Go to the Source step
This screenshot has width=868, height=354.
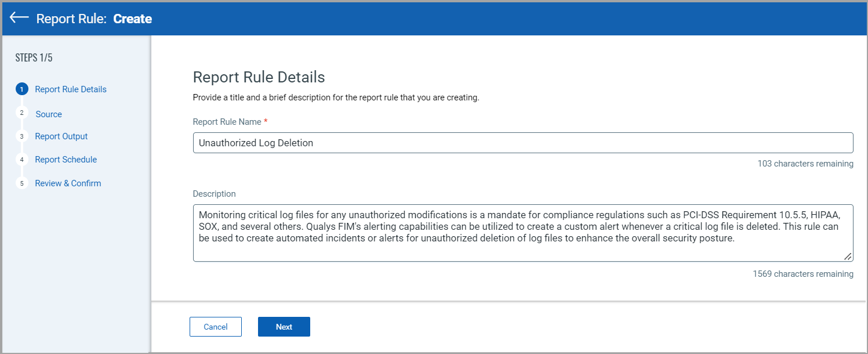pyautogui.click(x=49, y=114)
